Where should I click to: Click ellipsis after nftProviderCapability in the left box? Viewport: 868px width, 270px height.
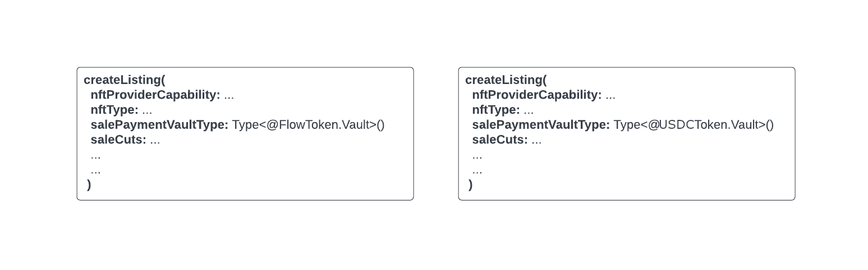click(229, 96)
